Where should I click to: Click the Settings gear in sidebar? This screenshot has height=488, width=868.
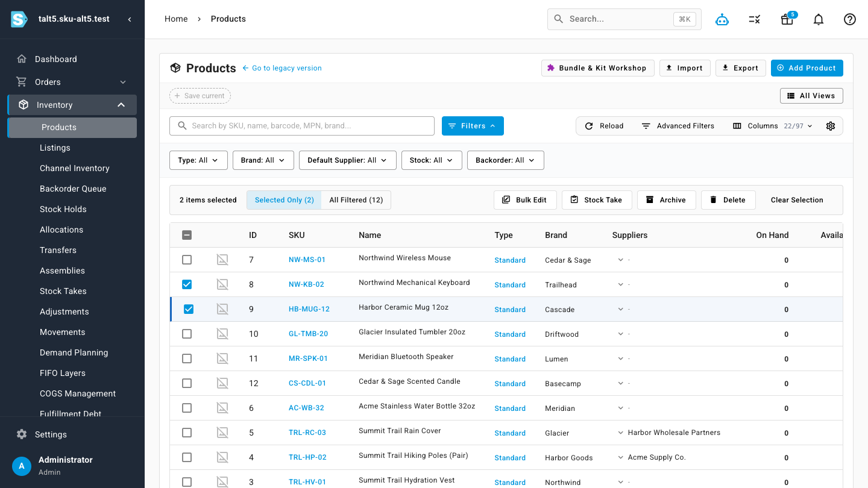[x=22, y=434]
